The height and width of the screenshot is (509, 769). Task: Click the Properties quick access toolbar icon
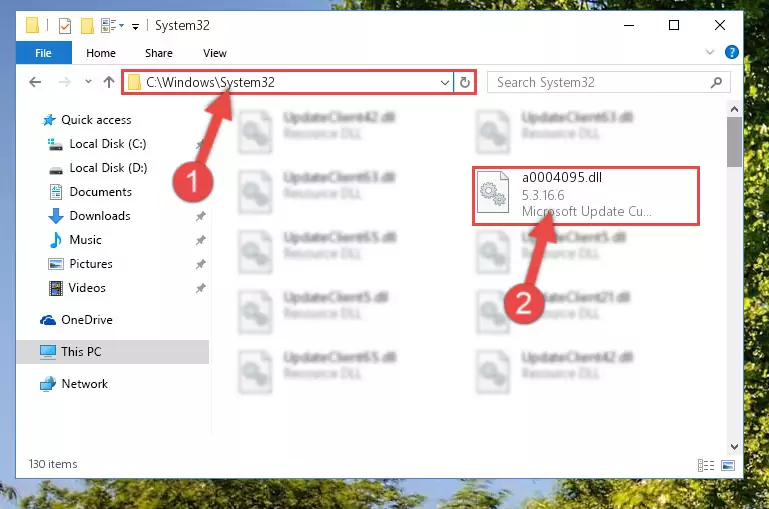(64, 25)
